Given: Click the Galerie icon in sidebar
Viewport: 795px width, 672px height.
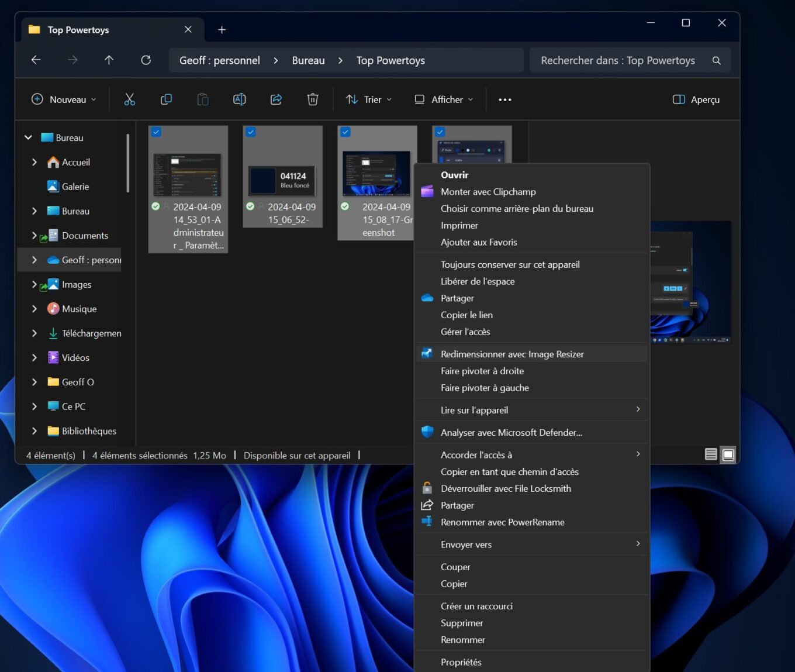Looking at the screenshot, I should 53,187.
